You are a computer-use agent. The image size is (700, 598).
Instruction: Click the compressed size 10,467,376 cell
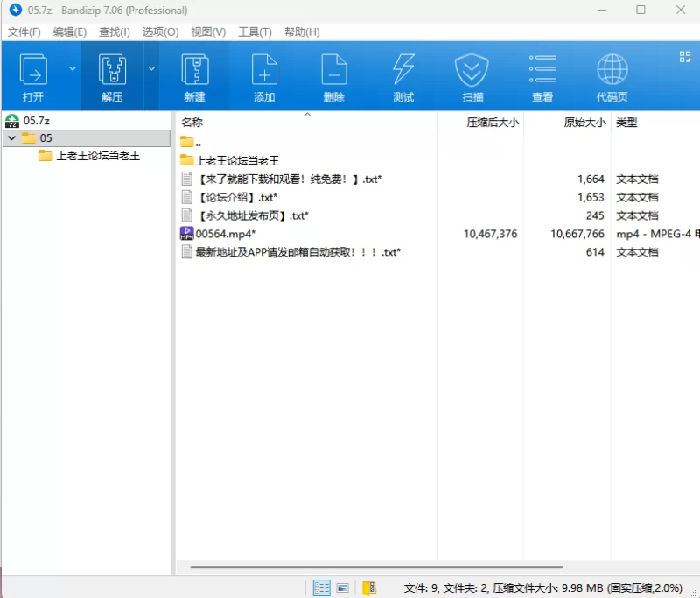point(490,234)
